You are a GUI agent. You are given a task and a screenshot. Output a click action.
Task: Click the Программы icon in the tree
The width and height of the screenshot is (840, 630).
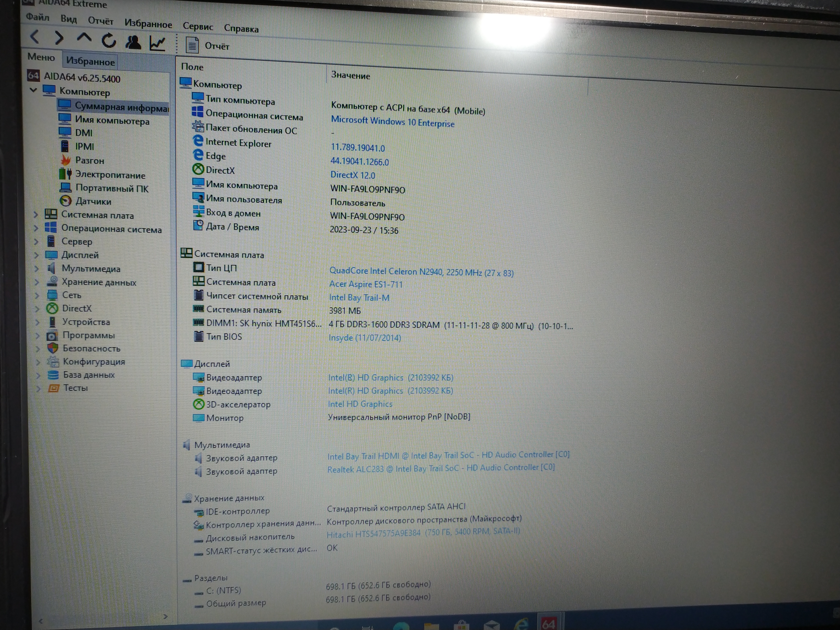(x=52, y=336)
